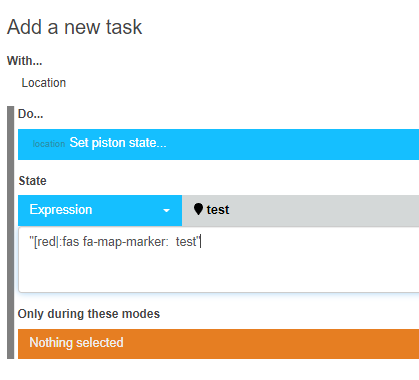The width and height of the screenshot is (419, 380).
Task: Click the Add a new task heading
Action: [x=75, y=27]
